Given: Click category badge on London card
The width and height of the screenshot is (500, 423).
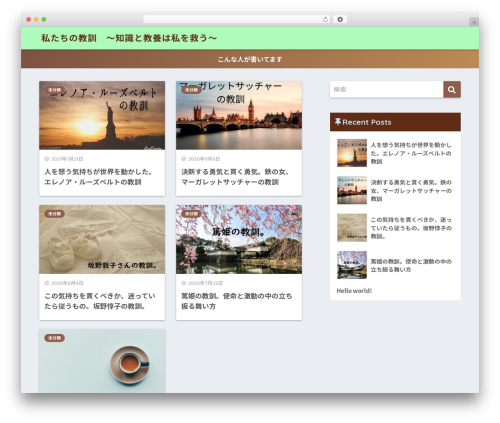Looking at the screenshot, I should [x=191, y=90].
